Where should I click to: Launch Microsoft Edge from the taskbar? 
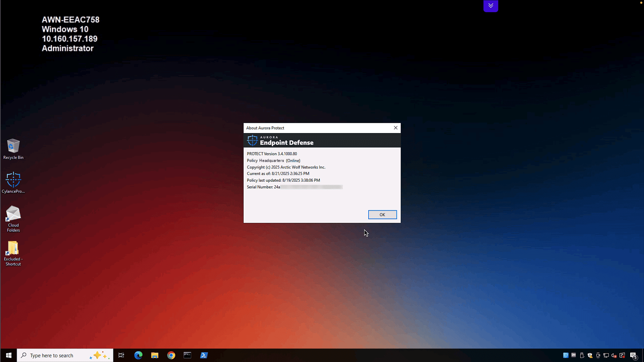(138, 355)
